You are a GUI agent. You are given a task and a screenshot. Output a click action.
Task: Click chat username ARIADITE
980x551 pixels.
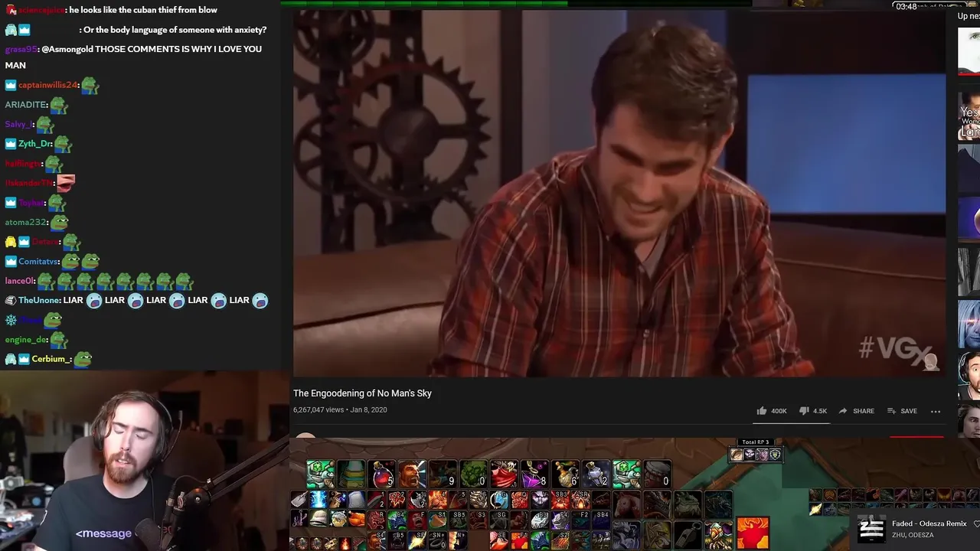25,105
